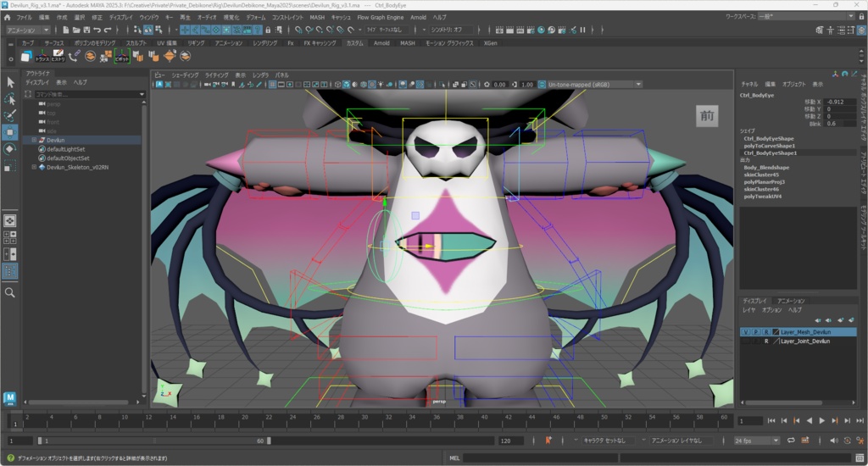Toggle R display type on Layer_Joint_Devilun
The width and height of the screenshot is (868, 466).
tap(766, 341)
